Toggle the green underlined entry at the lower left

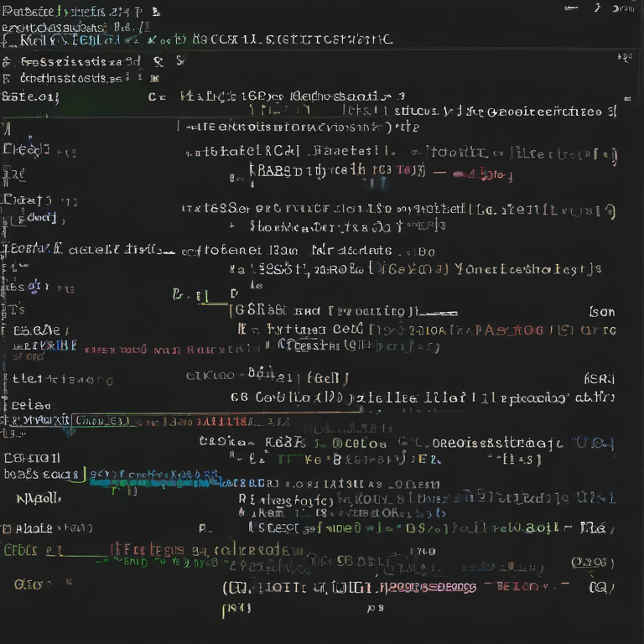tap(34, 550)
